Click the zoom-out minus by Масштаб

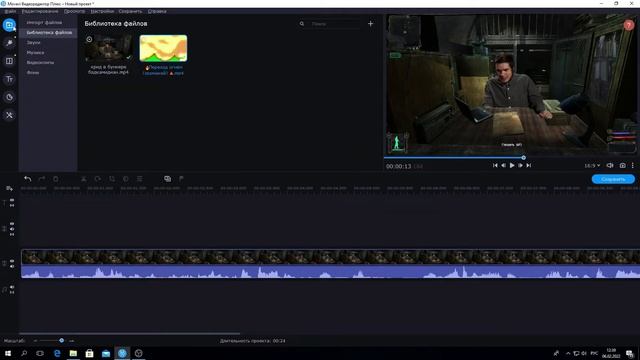click(36, 340)
